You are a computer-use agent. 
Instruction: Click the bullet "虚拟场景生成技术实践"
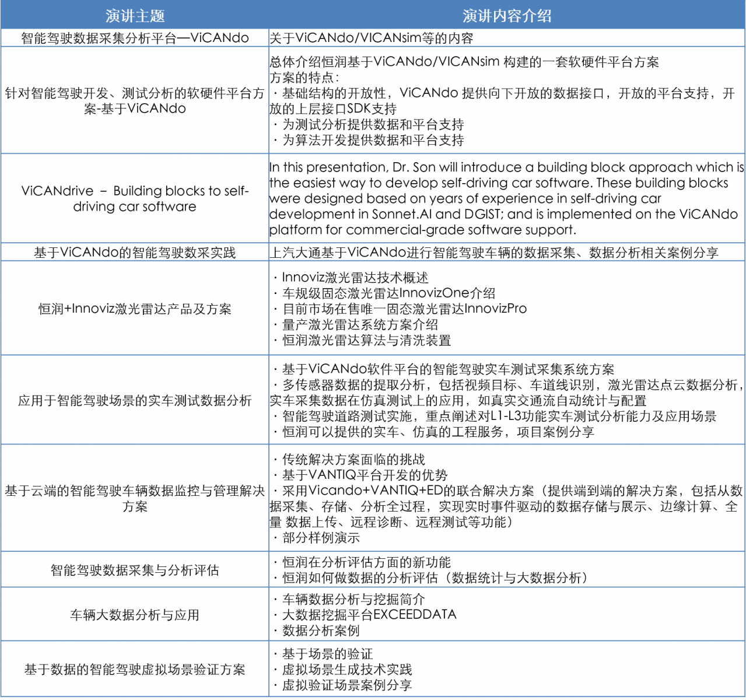pos(342,670)
